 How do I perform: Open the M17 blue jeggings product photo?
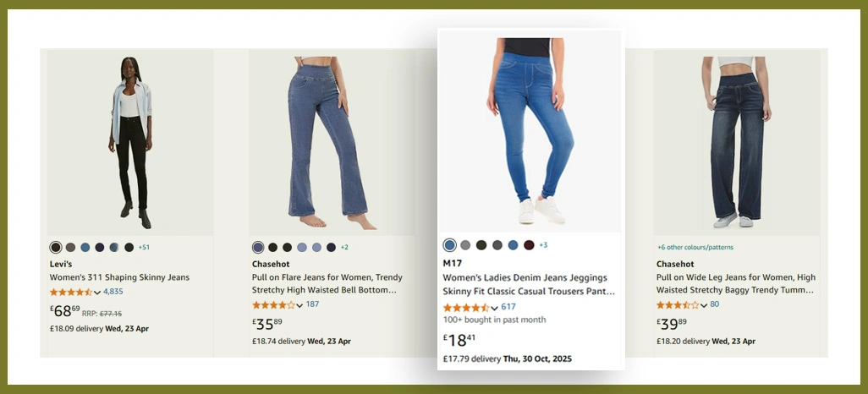pyautogui.click(x=530, y=131)
